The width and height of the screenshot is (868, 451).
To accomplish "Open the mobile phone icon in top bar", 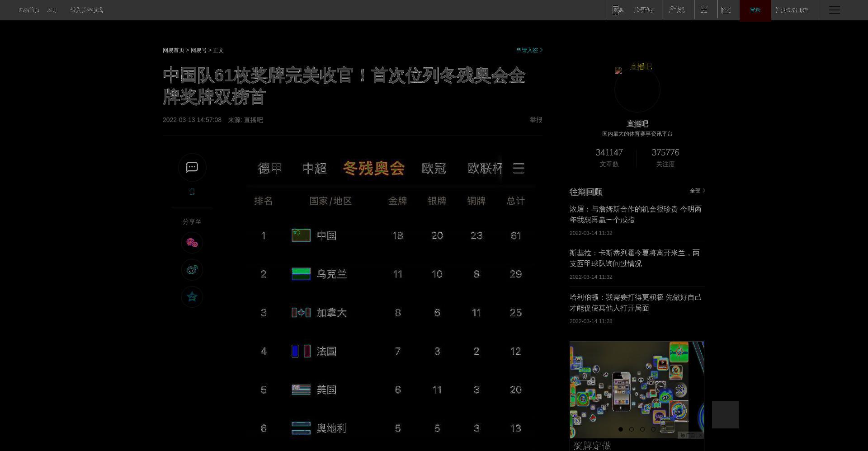I will coord(618,10).
